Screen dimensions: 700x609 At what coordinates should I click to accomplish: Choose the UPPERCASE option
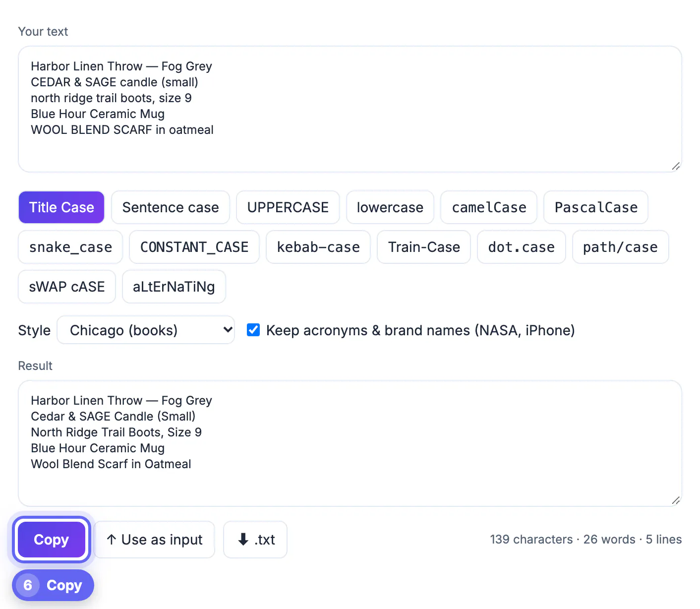pos(288,207)
